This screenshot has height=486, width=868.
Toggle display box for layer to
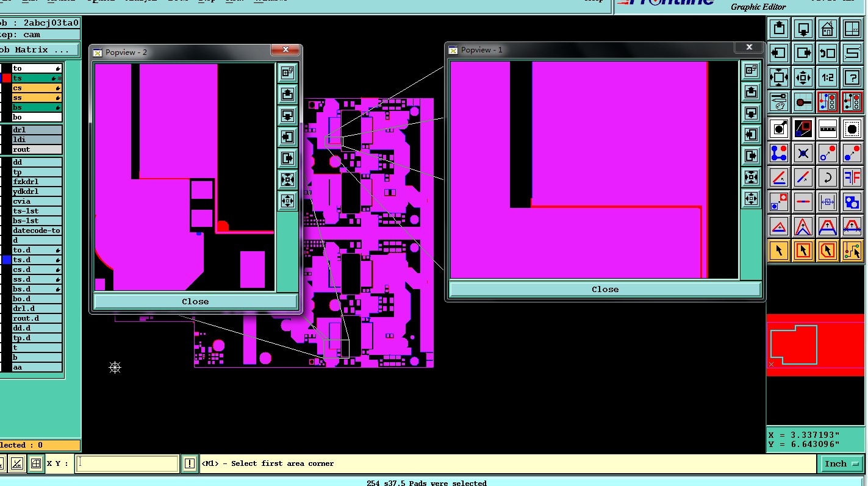point(6,68)
